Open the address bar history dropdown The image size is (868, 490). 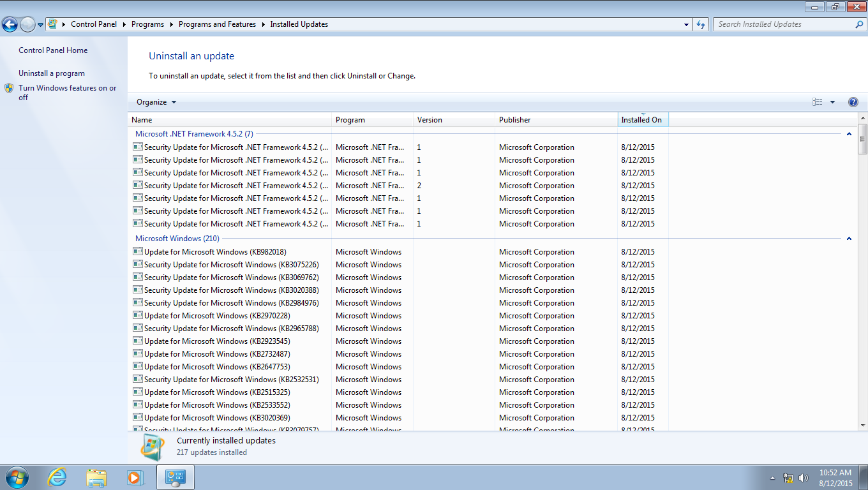point(686,24)
